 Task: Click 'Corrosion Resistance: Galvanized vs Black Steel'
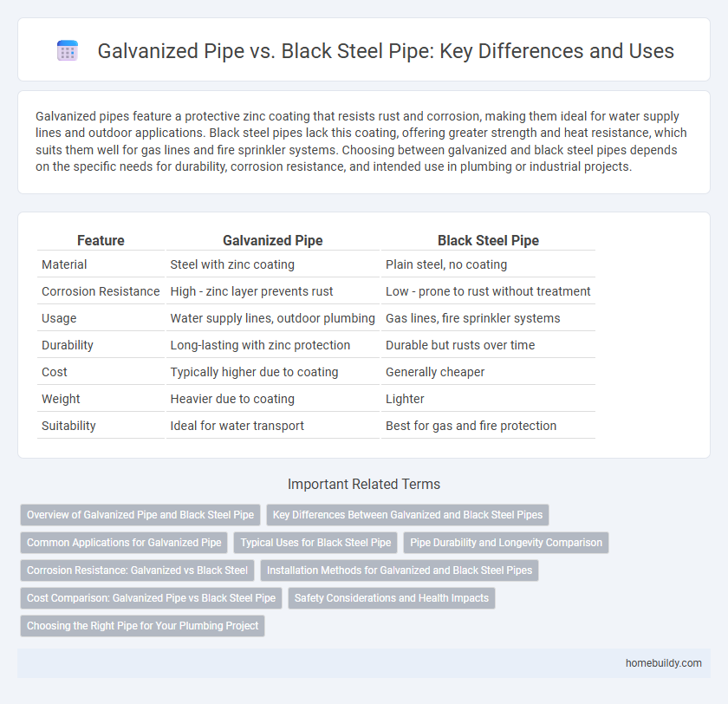[x=136, y=570]
